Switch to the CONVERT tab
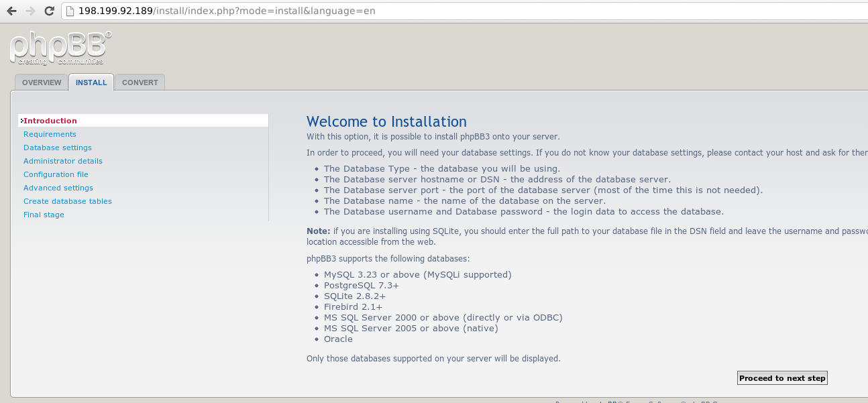 point(140,82)
